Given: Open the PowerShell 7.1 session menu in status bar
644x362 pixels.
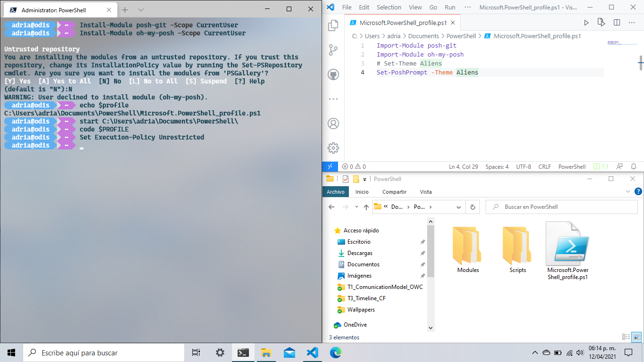Looking at the screenshot, I should point(601,166).
